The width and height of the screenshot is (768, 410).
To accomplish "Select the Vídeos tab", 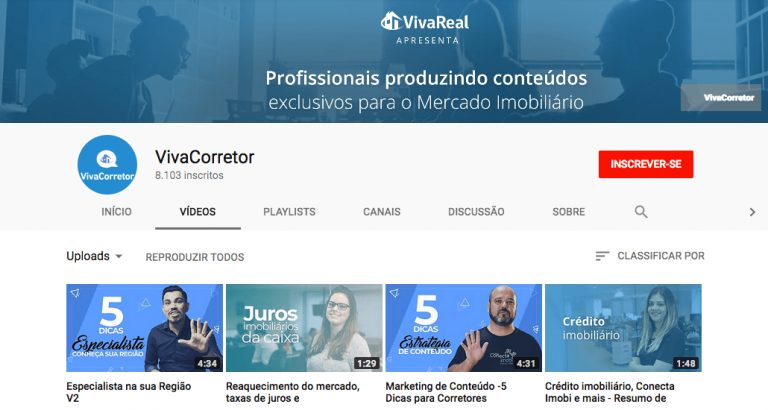I will coord(198,212).
